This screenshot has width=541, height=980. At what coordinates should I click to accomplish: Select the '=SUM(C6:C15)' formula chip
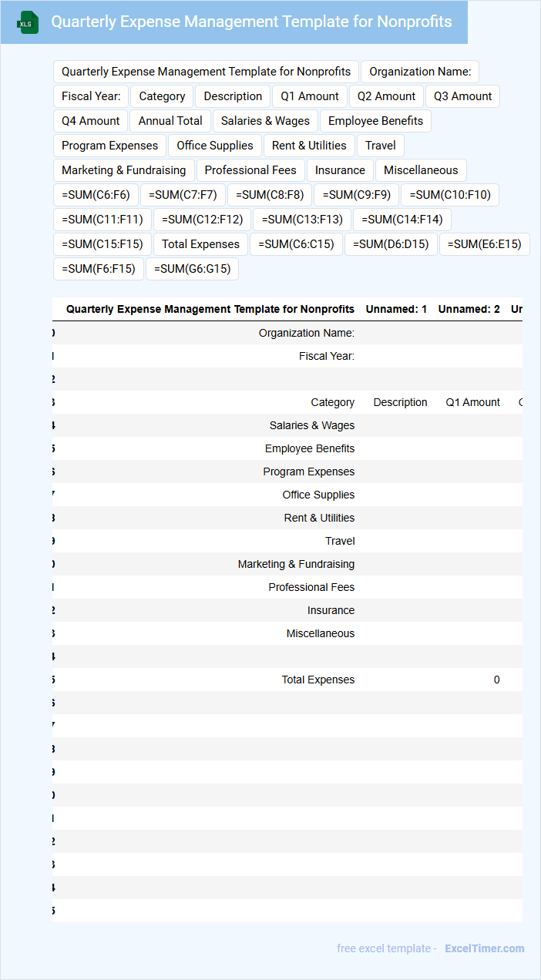(x=296, y=244)
